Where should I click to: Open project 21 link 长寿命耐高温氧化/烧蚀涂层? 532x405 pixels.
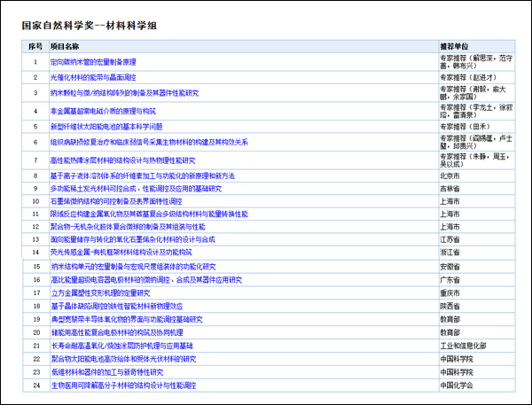(121, 345)
